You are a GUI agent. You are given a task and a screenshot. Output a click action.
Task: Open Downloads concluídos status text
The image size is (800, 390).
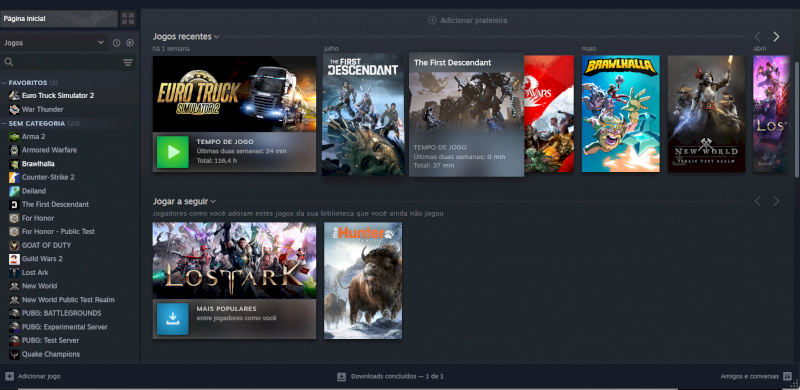point(397,377)
